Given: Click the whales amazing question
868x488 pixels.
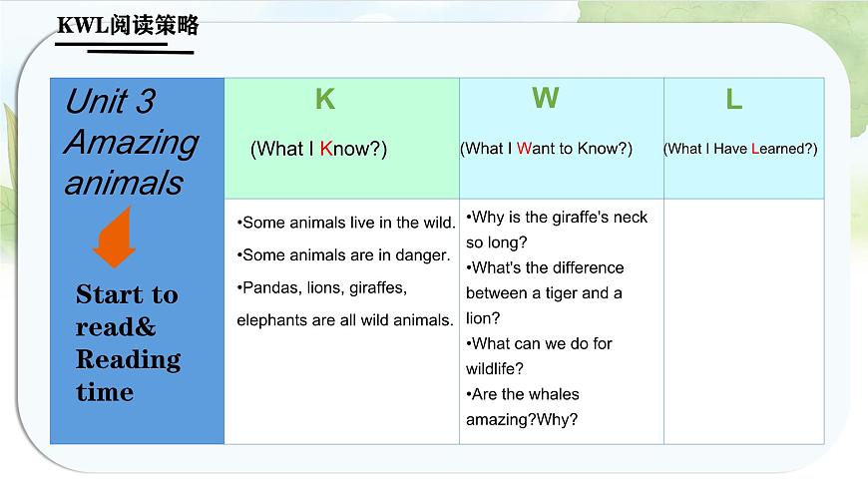Looking at the screenshot, I should pos(522,406).
